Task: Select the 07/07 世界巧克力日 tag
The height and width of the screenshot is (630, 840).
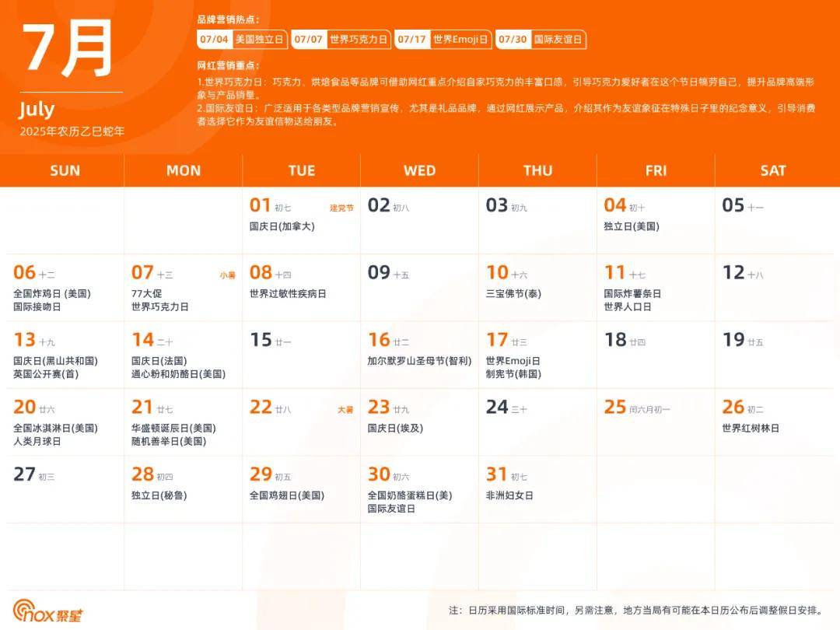Action: point(341,40)
